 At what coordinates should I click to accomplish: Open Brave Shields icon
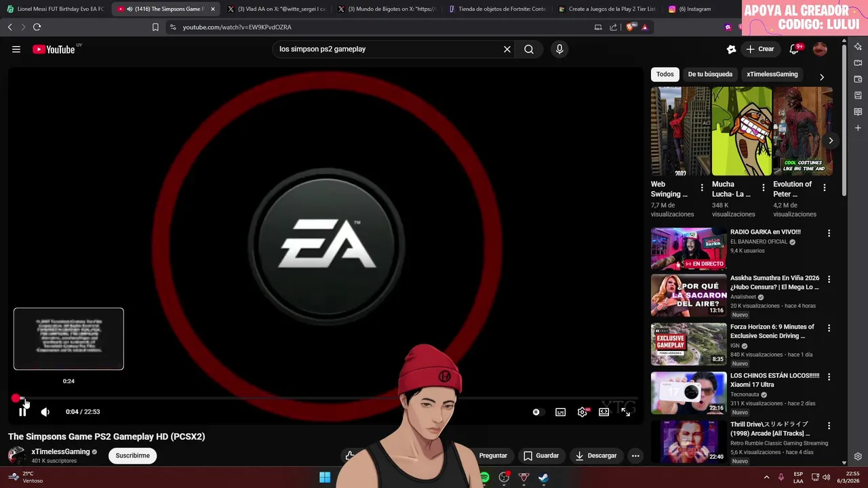tap(630, 27)
